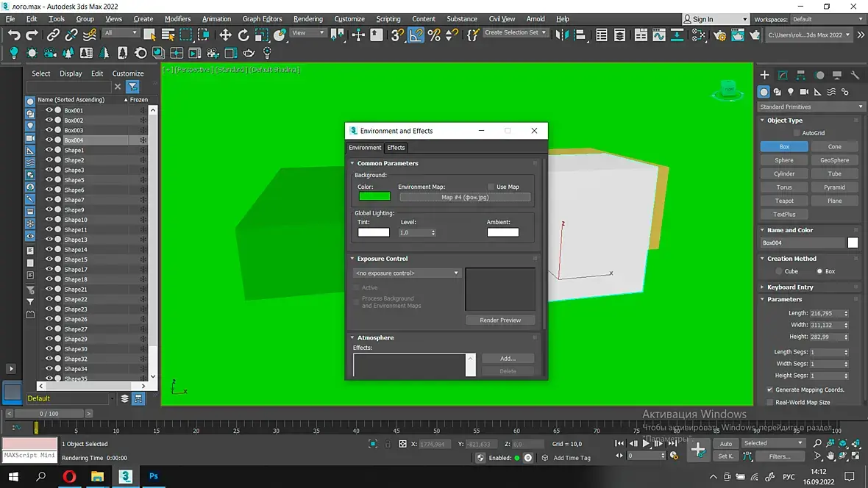Activate the Rotate transform tool
The height and width of the screenshot is (488, 868).
point(243,35)
